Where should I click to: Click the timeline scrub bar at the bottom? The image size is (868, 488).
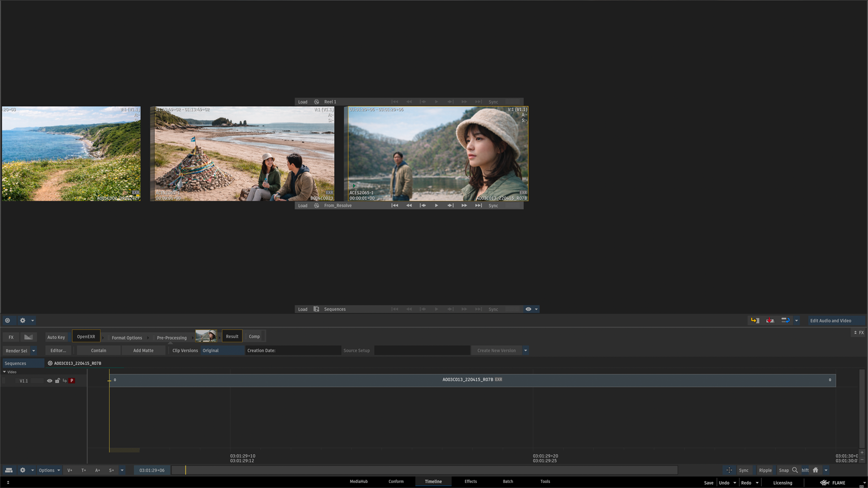click(x=424, y=470)
